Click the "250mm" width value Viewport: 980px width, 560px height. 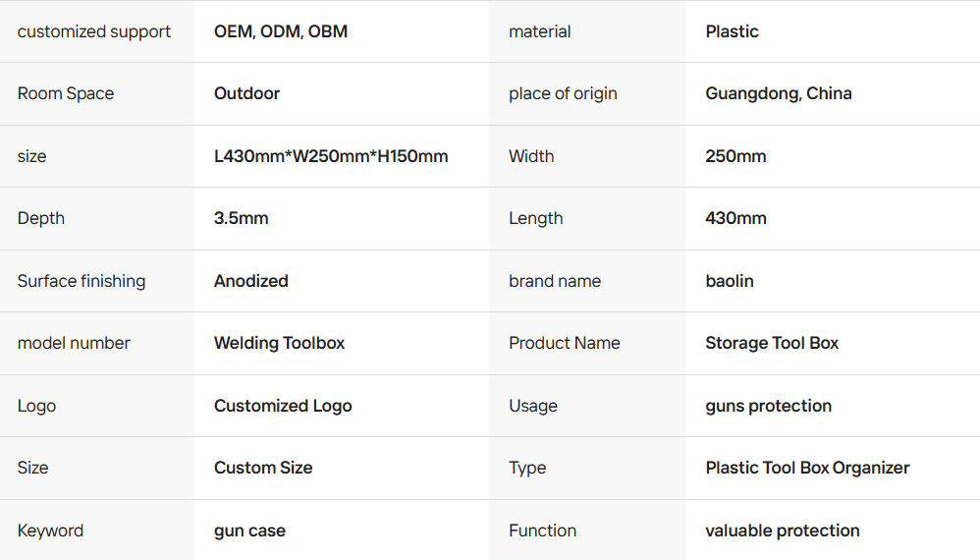[735, 156]
